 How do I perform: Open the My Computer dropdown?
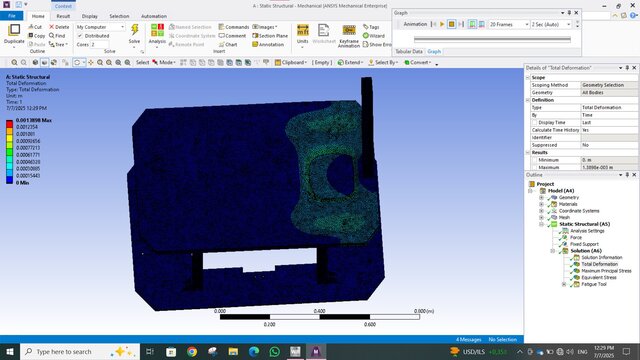tap(100, 27)
